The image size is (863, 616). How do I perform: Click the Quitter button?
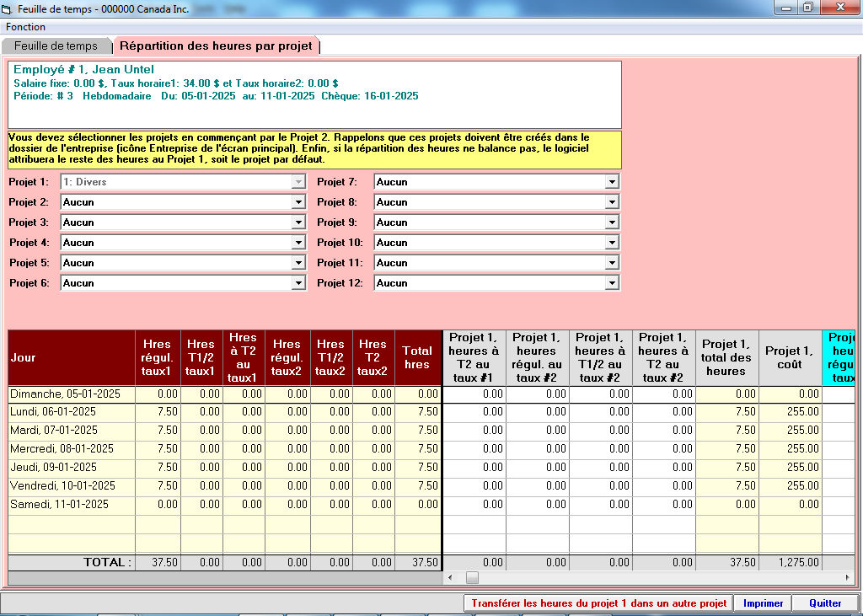[825, 603]
